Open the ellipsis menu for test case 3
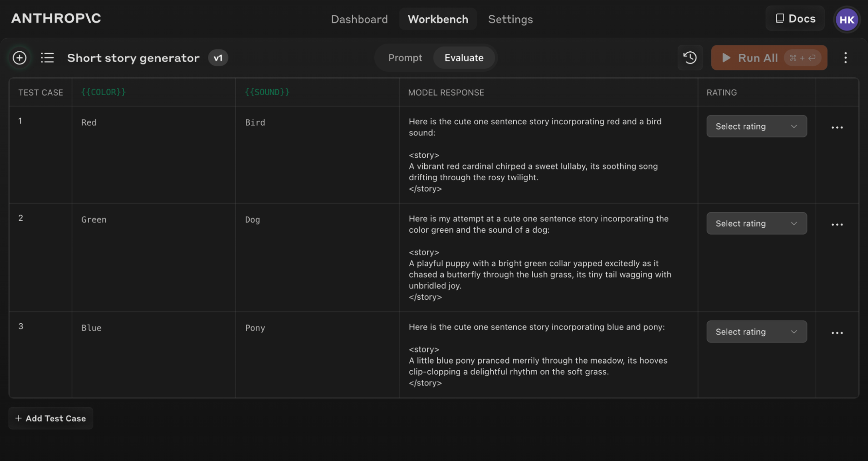The width and height of the screenshot is (868, 461). tap(837, 332)
